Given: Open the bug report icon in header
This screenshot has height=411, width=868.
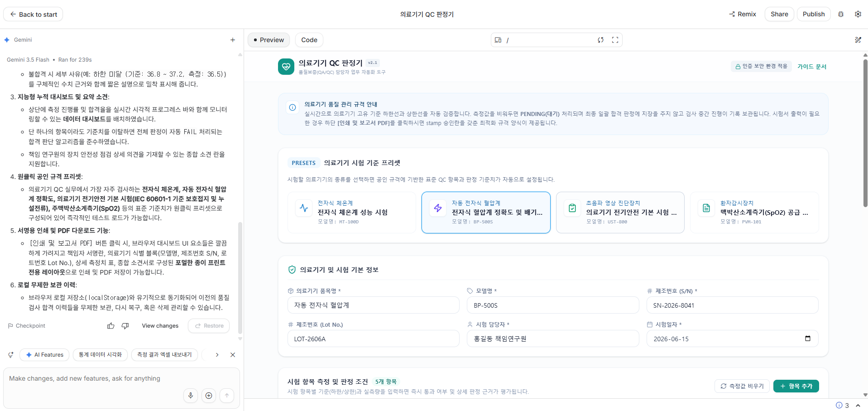Looking at the screenshot, I should tap(841, 14).
